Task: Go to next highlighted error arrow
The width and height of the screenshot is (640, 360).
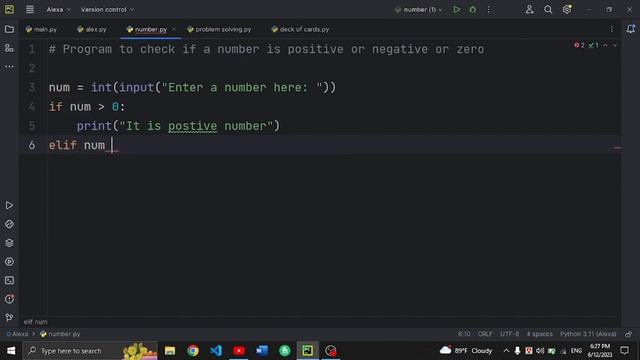Action: pos(615,45)
